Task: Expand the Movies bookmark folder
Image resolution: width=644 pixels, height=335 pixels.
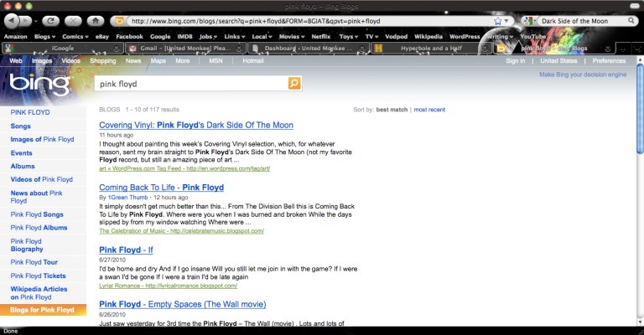Action: (291, 37)
